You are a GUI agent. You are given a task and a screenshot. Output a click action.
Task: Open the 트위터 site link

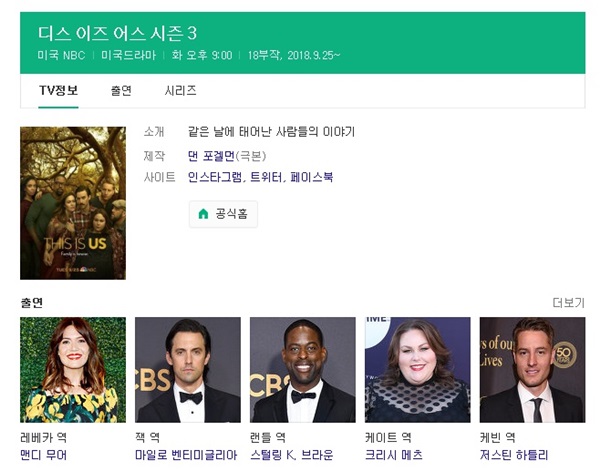(266, 177)
